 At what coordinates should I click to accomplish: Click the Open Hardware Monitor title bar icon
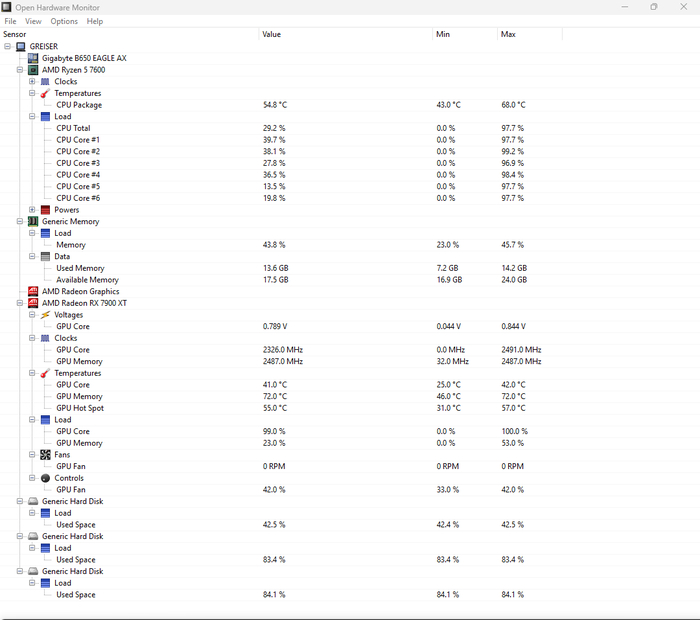6,7
